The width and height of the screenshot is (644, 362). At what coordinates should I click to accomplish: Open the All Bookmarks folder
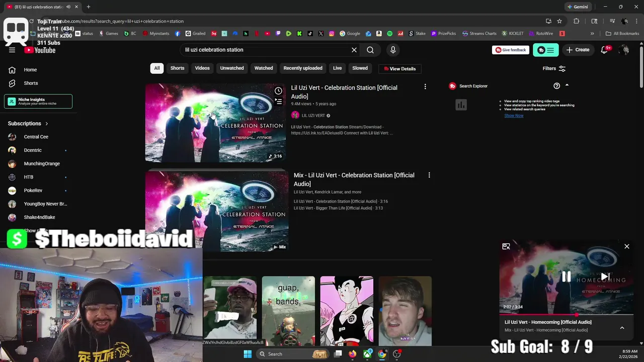(x=622, y=34)
